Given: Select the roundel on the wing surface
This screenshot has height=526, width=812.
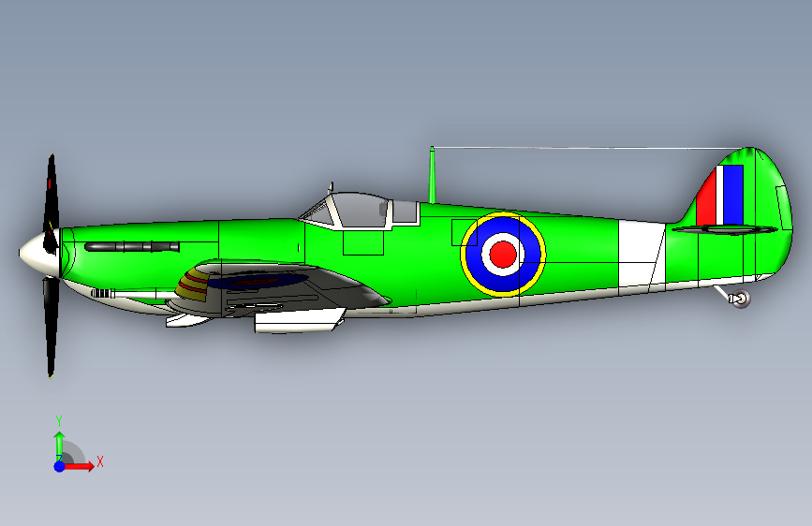Looking at the screenshot, I should tap(258, 281).
